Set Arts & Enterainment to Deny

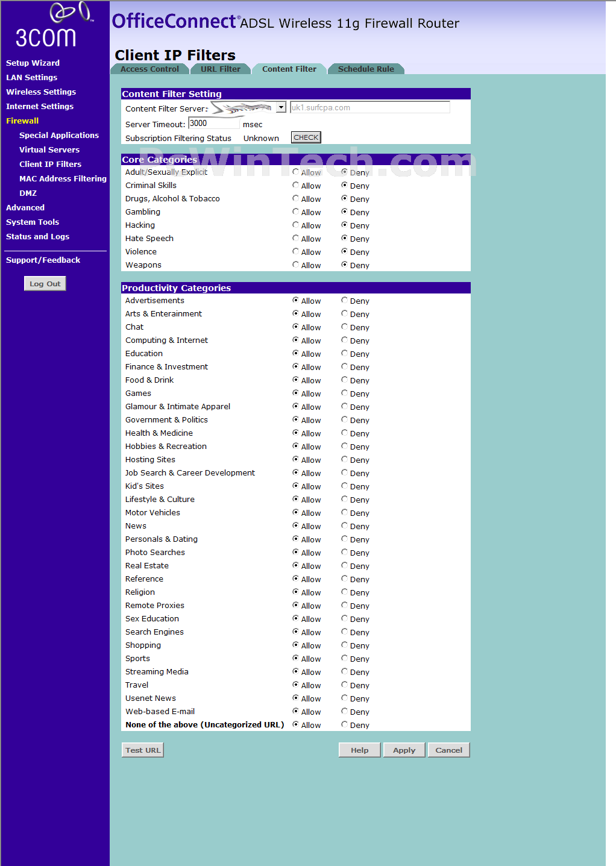pyautogui.click(x=344, y=313)
